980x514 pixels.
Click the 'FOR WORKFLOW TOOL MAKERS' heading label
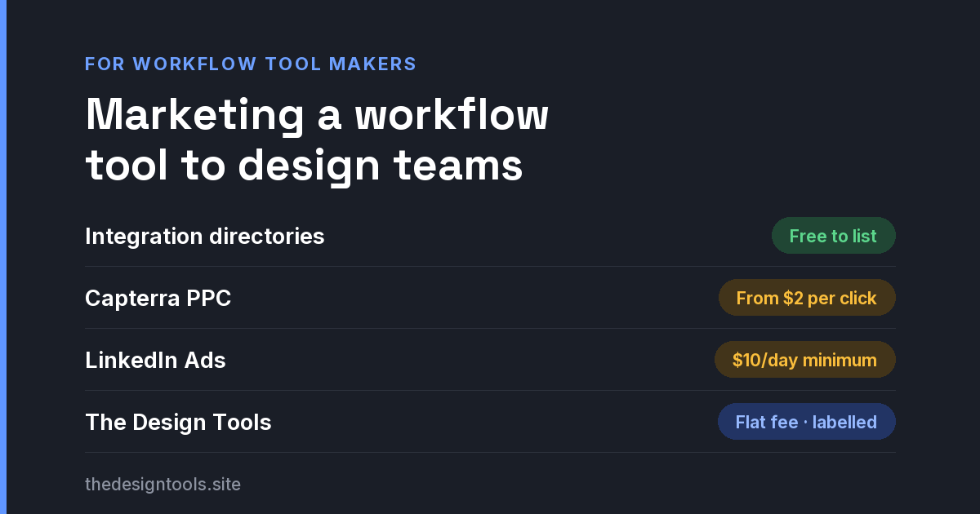[x=251, y=64]
